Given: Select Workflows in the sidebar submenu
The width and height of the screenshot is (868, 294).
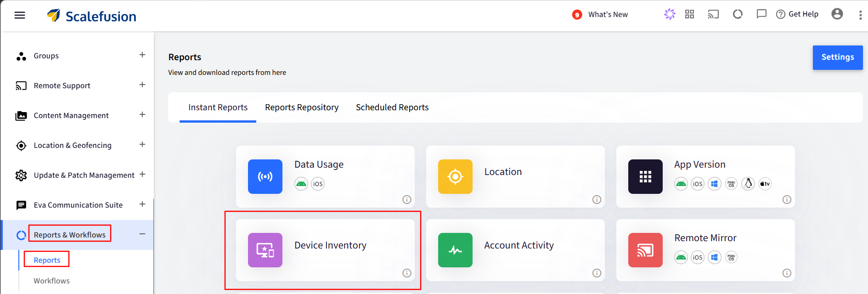Looking at the screenshot, I should (x=51, y=281).
